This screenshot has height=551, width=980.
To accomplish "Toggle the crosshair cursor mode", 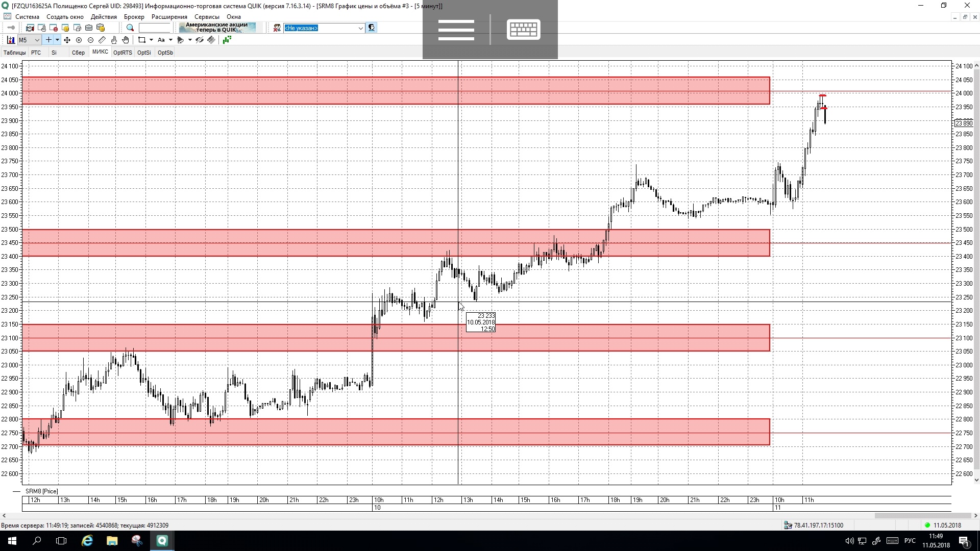I will [48, 40].
